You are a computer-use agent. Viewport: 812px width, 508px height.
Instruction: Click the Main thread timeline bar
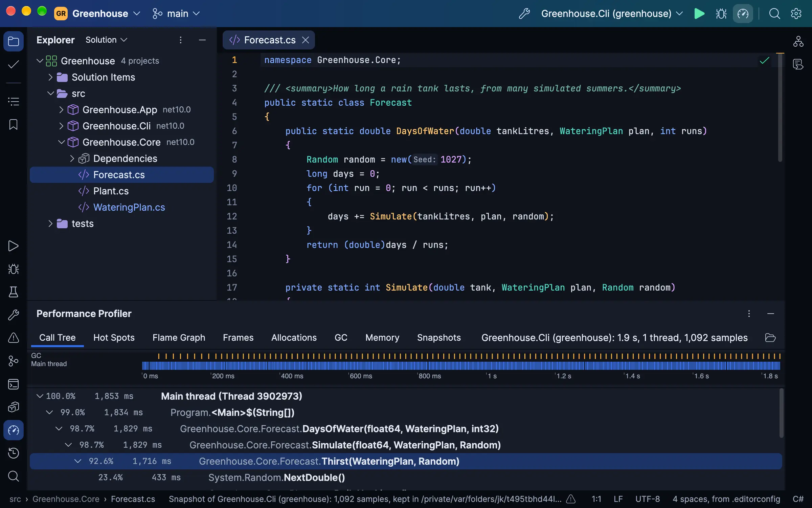point(461,366)
